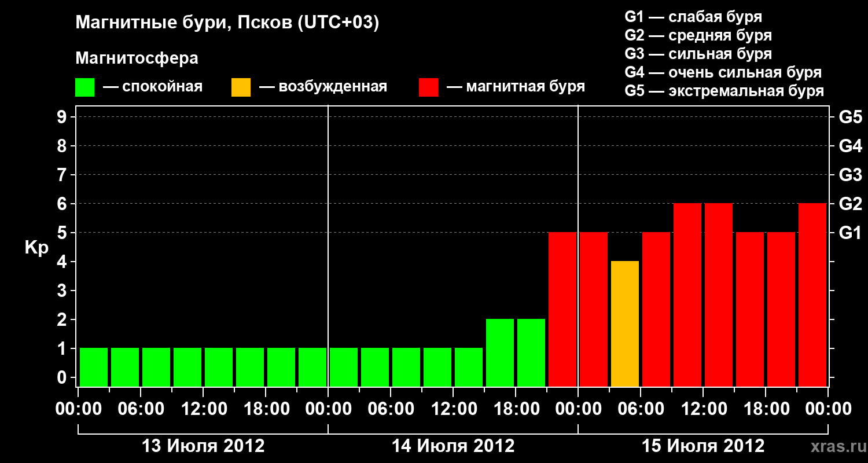Click the red 'магнитная буря' legend swatch
The image size is (868, 463).
(428, 87)
